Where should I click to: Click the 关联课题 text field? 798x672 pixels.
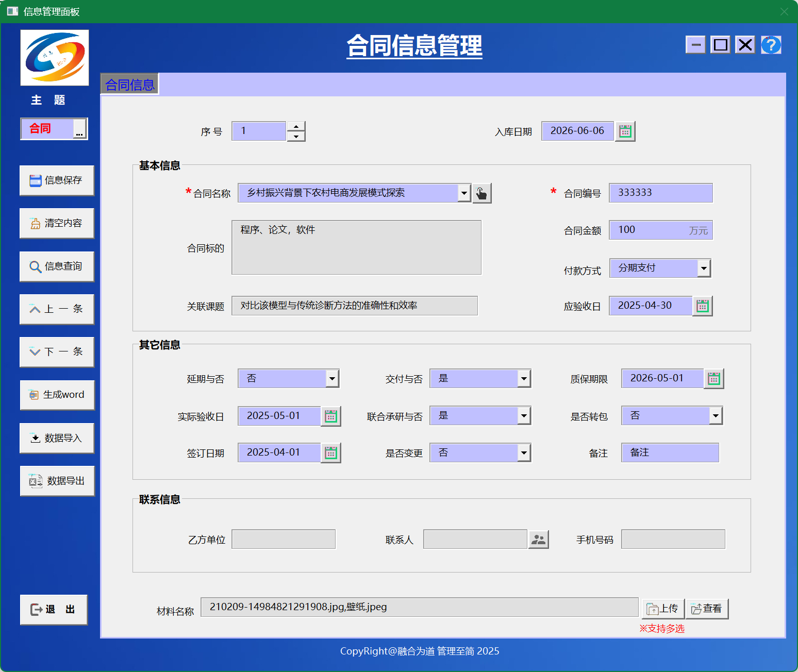coord(355,306)
